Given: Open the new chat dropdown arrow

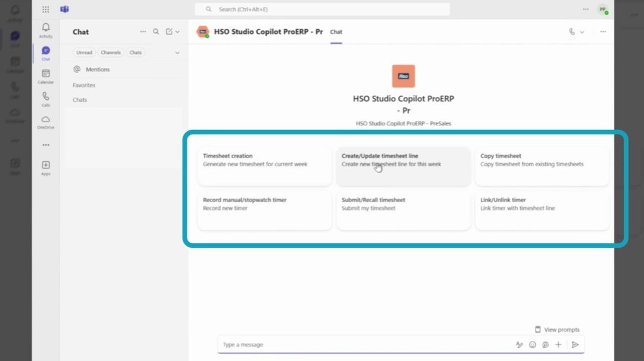Looking at the screenshot, I should point(177,32).
